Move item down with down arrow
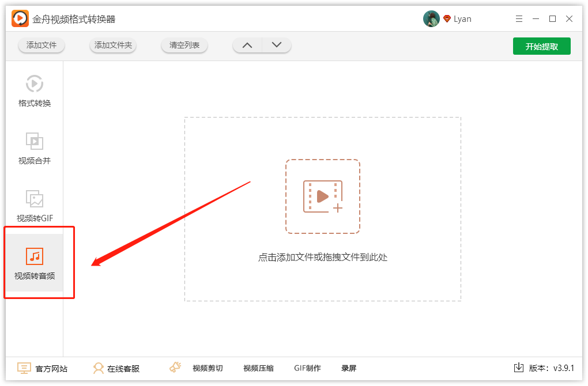Screen dimensions: 588x386 click(276, 46)
